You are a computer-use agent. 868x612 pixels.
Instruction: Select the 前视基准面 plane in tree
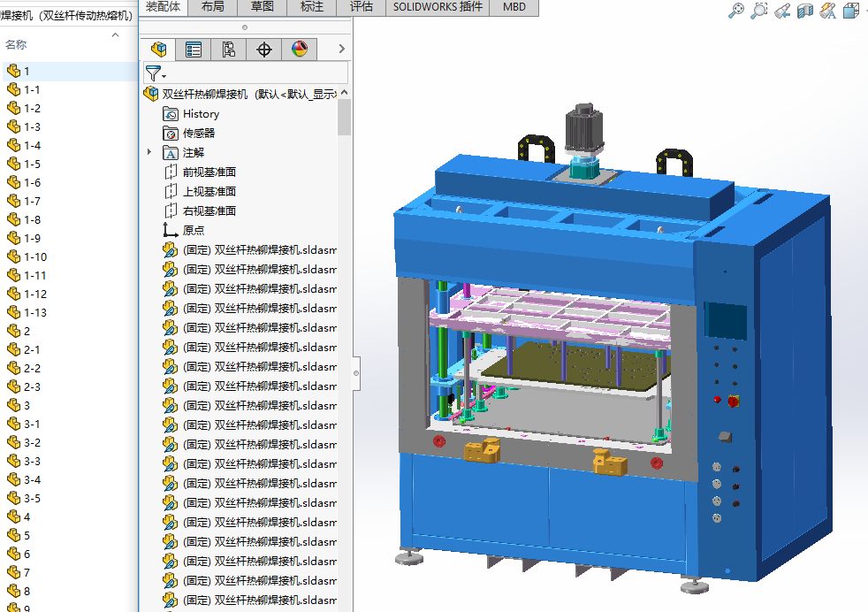pos(209,172)
